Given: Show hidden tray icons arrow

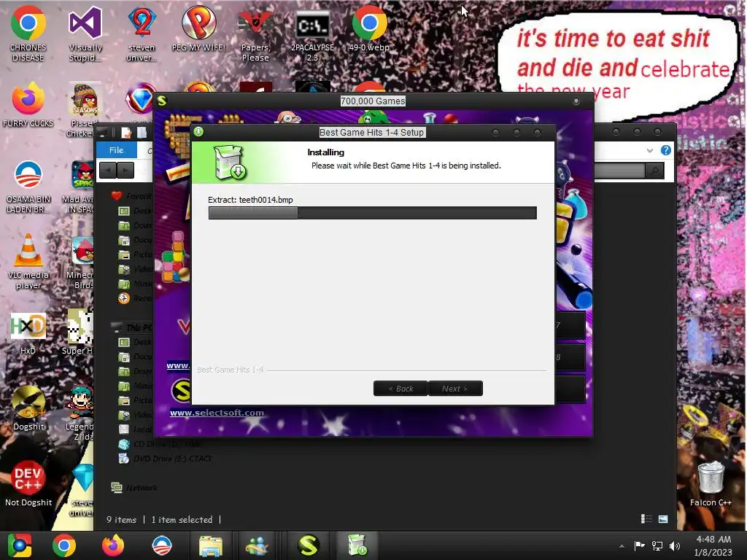Looking at the screenshot, I should pyautogui.click(x=622, y=546).
